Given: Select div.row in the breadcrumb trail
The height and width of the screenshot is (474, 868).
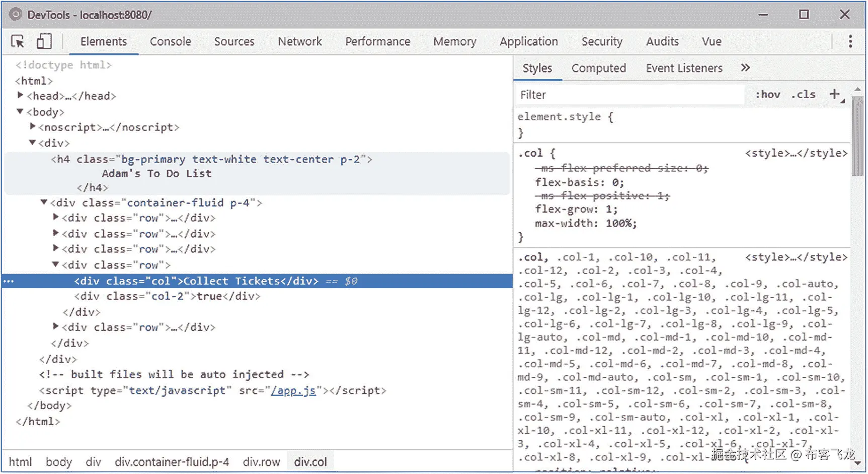Looking at the screenshot, I should 262,461.
